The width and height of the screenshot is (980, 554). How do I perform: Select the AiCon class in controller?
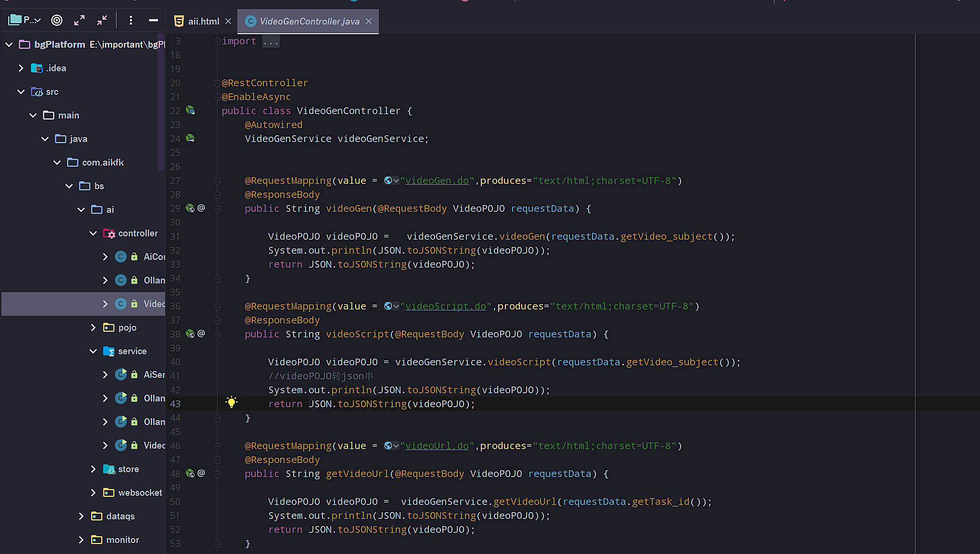pyautogui.click(x=154, y=257)
